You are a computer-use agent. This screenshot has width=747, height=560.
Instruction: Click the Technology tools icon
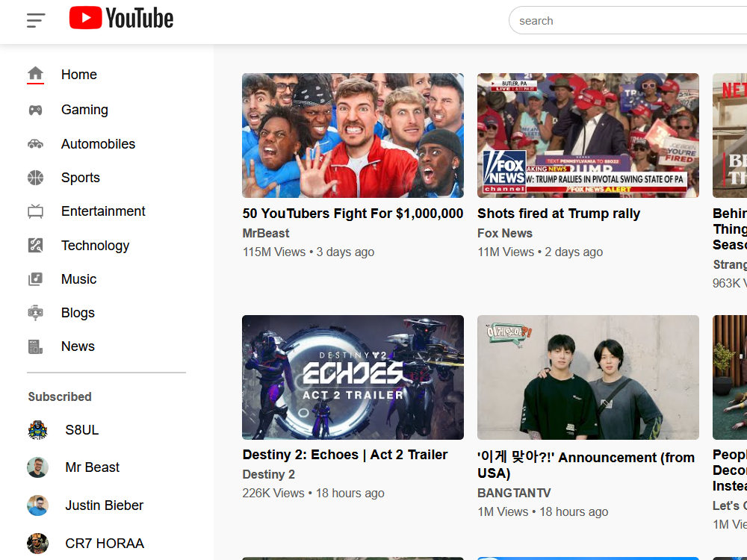tap(35, 245)
